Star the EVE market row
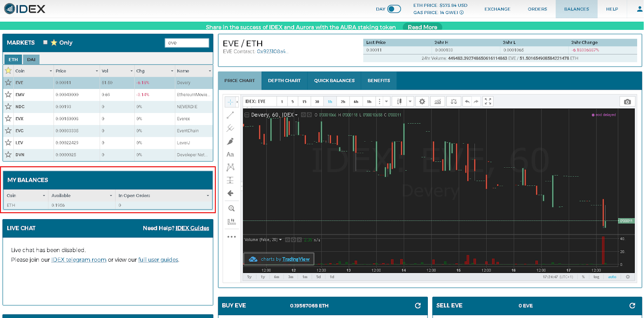This screenshot has width=644, height=318. click(x=8, y=82)
